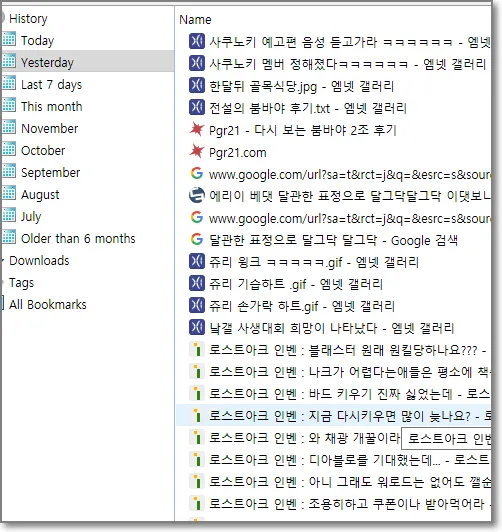Click Inven favicon of 나크가 어렵다는애들은 entry
The height and width of the screenshot is (532, 502).
coord(197,372)
